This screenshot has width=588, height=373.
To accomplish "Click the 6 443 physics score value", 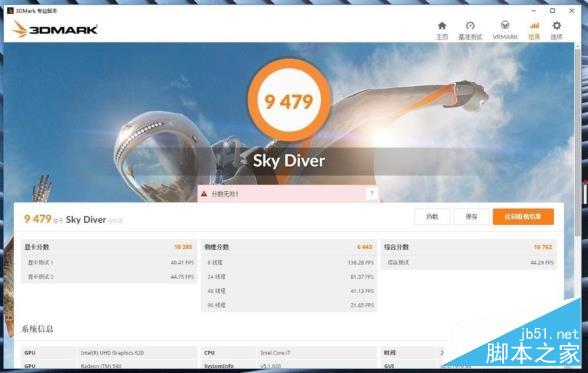I will pyautogui.click(x=364, y=247).
